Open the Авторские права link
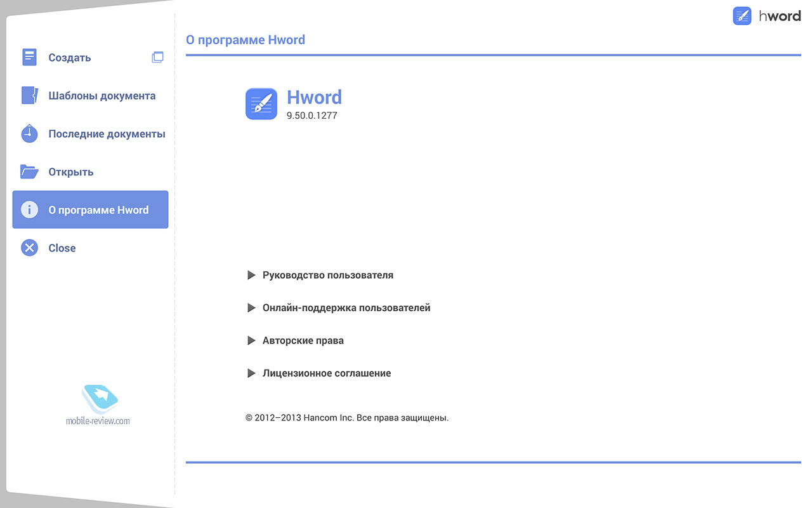The height and width of the screenshot is (508, 812). [x=303, y=340]
